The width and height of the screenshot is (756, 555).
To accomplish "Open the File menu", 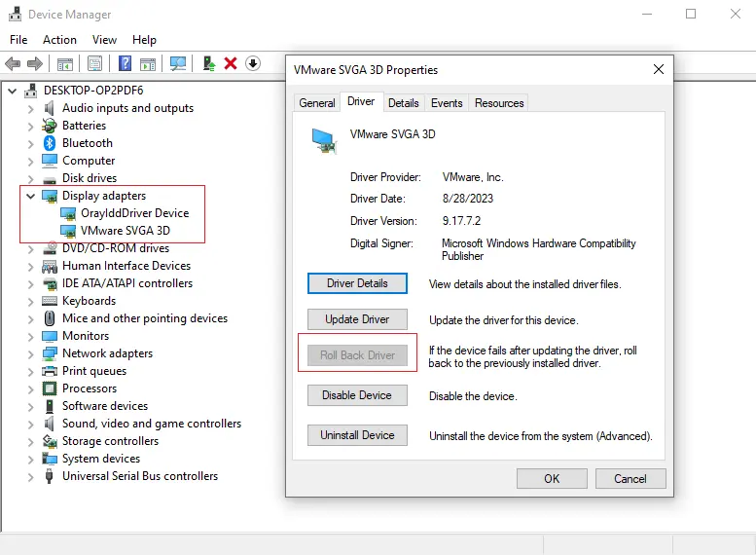I will point(18,40).
